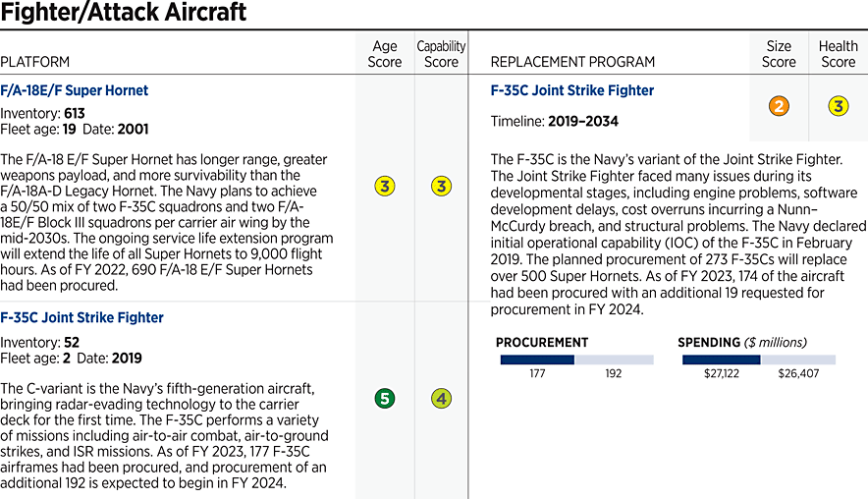This screenshot has width=868, height=499.
Task: Click the F-35C Capability Score 4 badge
Action: click(x=442, y=399)
